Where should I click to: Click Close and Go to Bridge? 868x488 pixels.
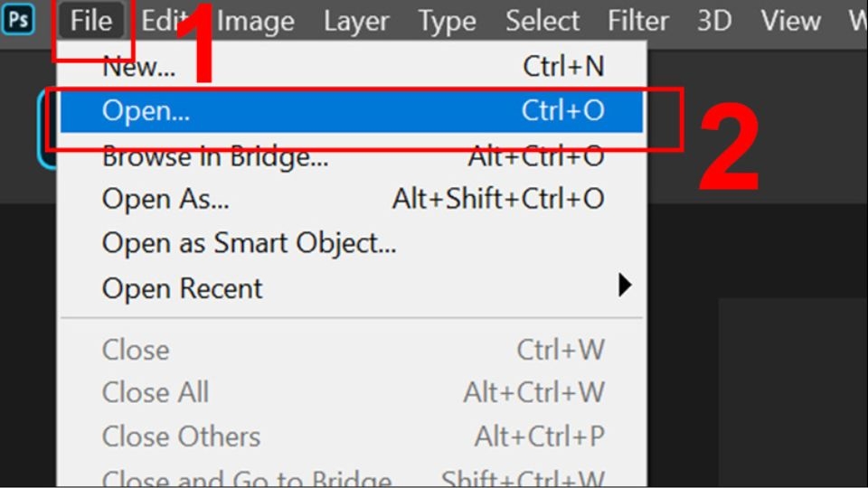click(x=247, y=479)
